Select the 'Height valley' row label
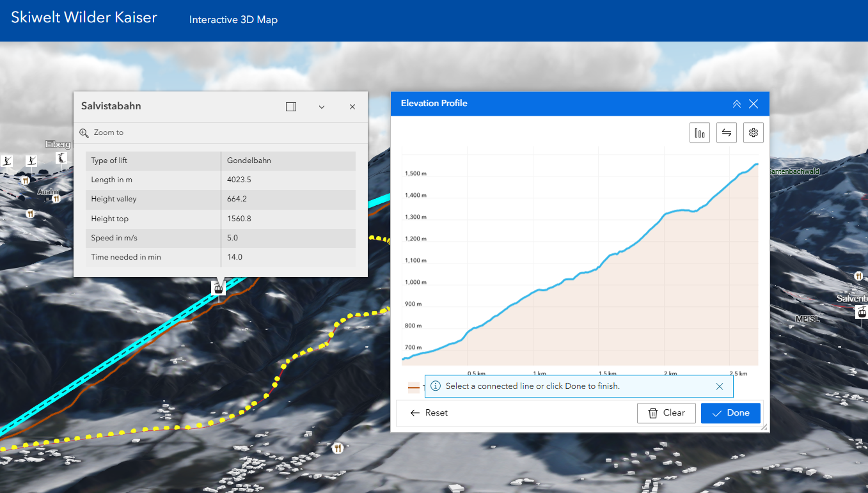Viewport: 868px width, 493px height. [114, 199]
